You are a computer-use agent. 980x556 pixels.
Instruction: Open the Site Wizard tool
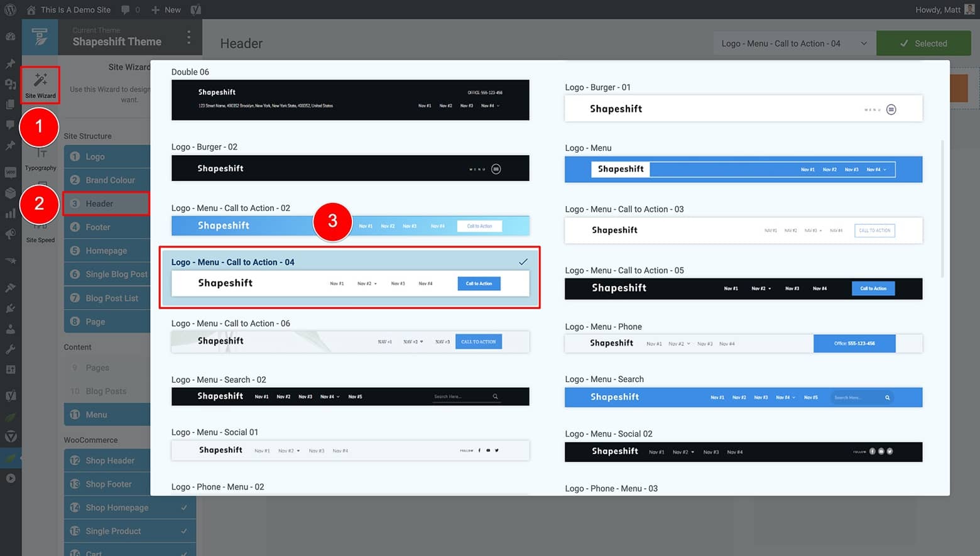40,85
